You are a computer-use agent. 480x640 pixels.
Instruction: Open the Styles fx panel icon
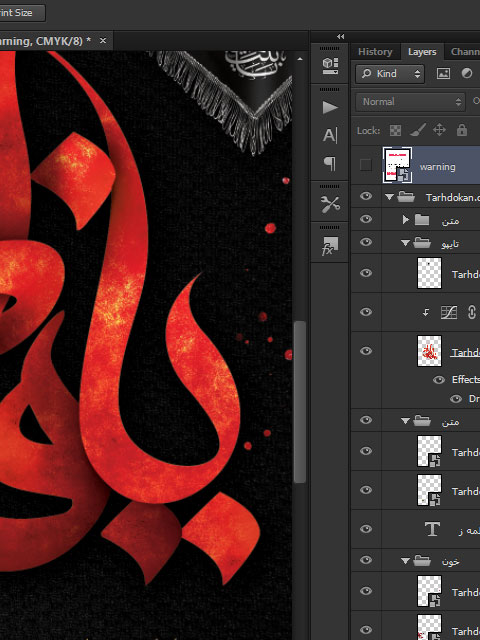[x=330, y=246]
